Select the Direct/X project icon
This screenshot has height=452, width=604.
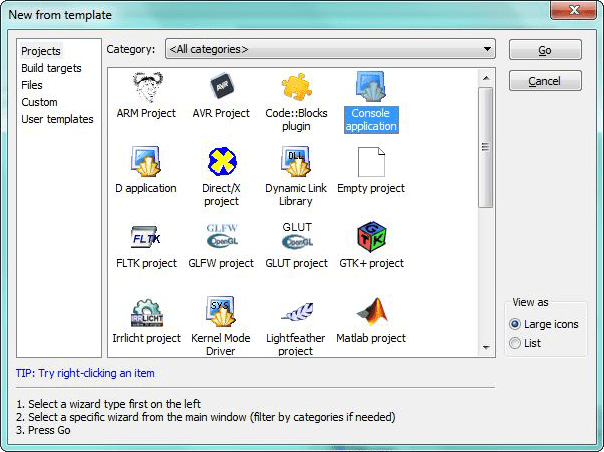221,161
